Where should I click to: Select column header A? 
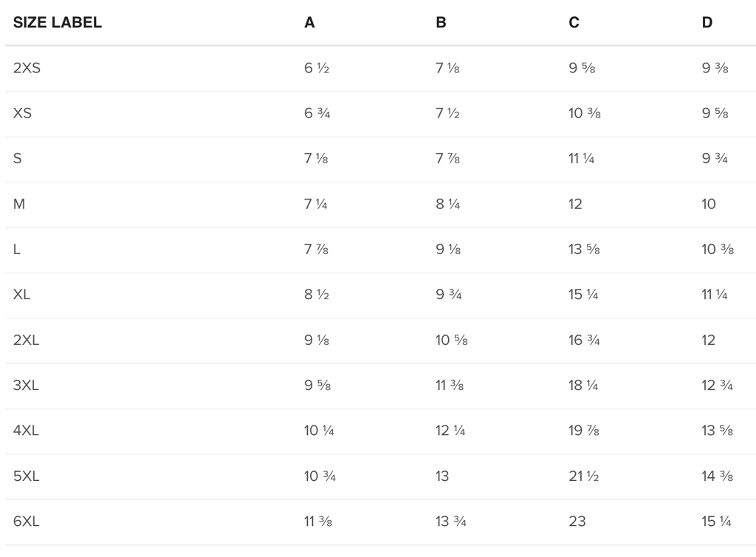pyautogui.click(x=309, y=23)
